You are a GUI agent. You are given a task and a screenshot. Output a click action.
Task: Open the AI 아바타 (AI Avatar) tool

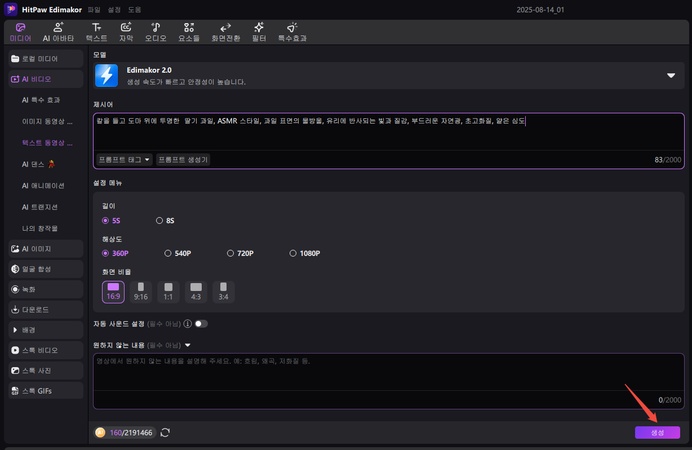pos(58,32)
